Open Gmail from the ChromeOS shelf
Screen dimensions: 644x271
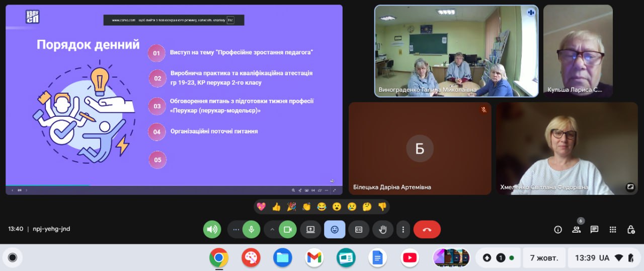click(x=314, y=258)
